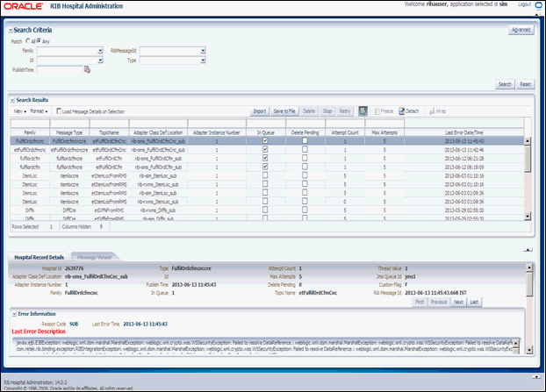Go to First hospital record
546x392 pixels.
coord(420,302)
